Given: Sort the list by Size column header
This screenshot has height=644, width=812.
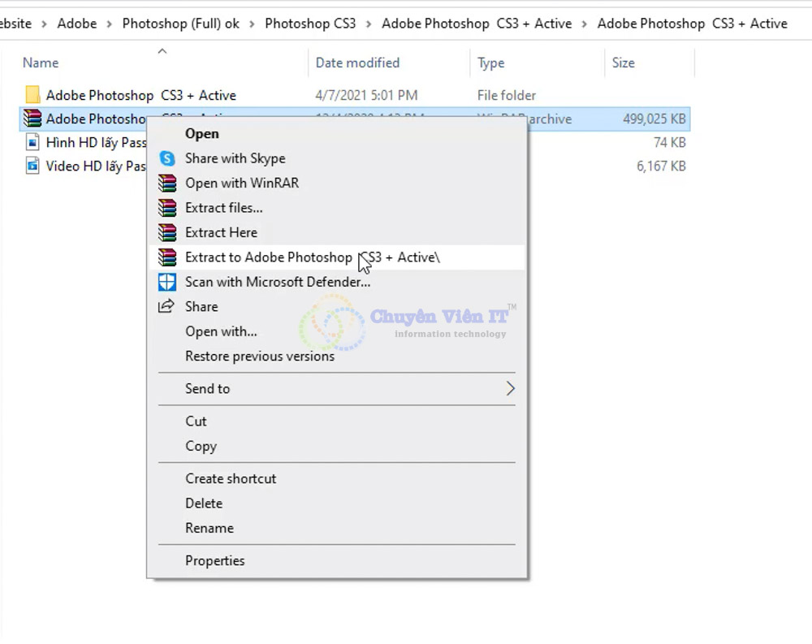Looking at the screenshot, I should (x=623, y=63).
